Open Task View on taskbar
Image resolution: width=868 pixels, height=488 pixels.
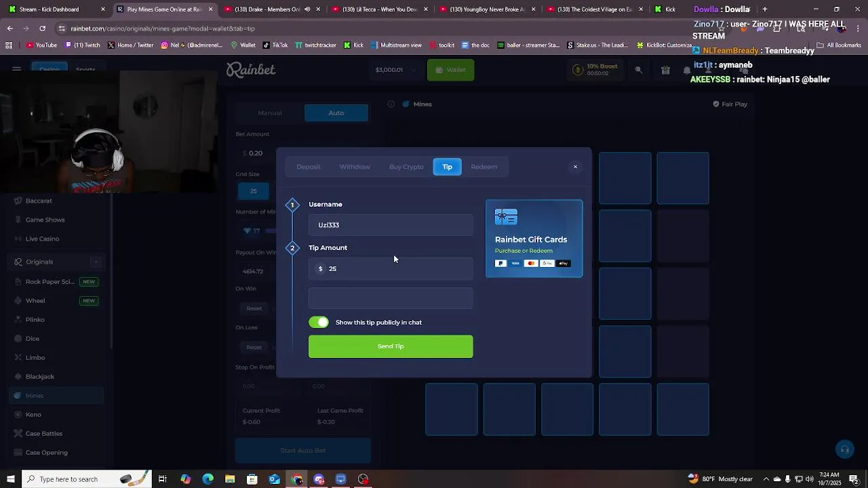[x=163, y=479]
